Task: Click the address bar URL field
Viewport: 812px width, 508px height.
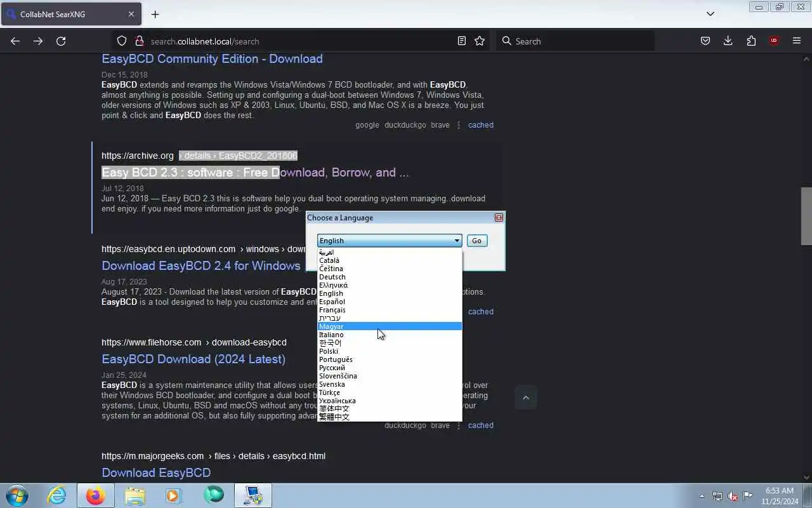Action: pyautogui.click(x=301, y=41)
